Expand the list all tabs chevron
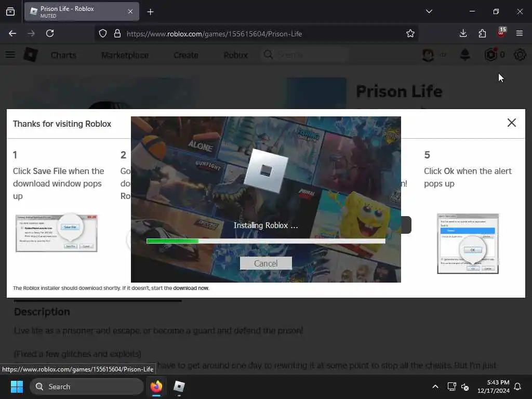Screen dimensions: 532x399 click(429, 11)
